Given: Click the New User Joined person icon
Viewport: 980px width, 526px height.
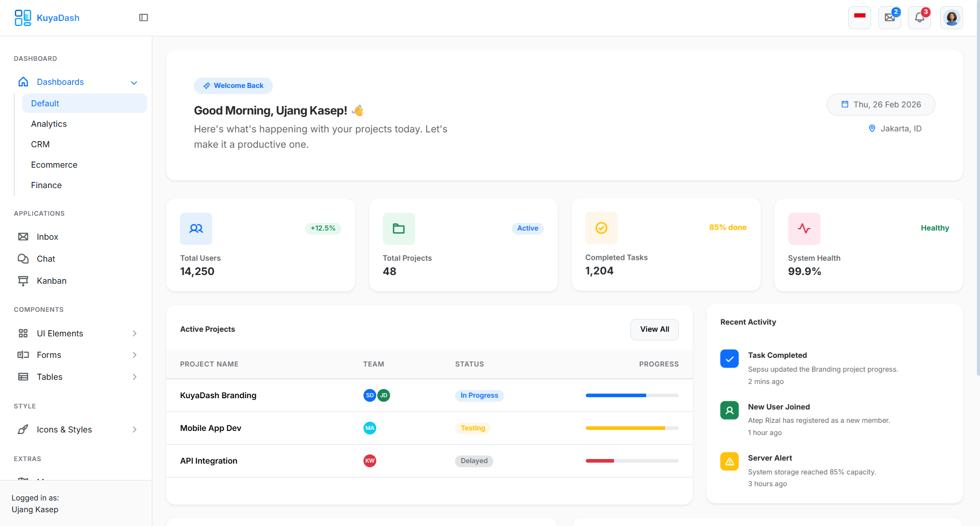Looking at the screenshot, I should 730,410.
